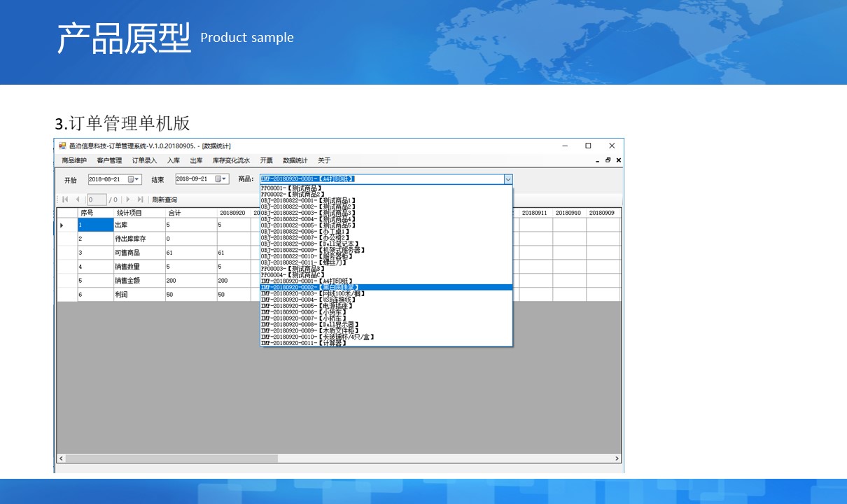
Task: Minimize the inner 数据统计 child window
Action: (x=598, y=160)
